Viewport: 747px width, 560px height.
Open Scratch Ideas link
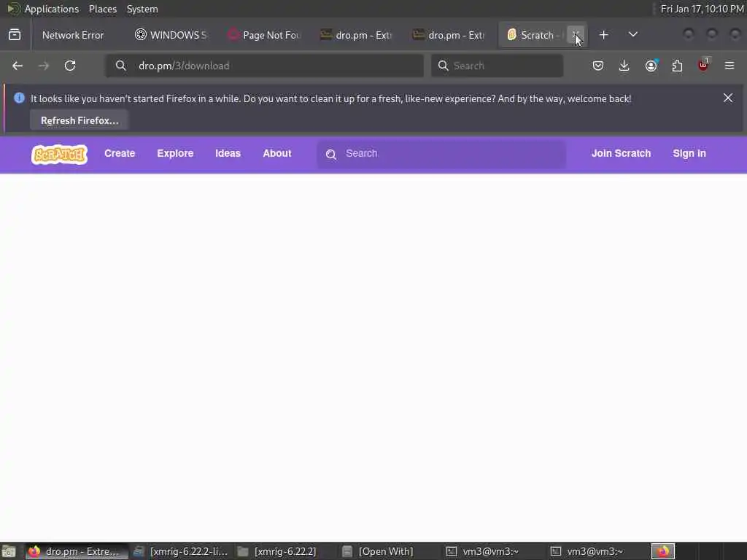click(228, 153)
